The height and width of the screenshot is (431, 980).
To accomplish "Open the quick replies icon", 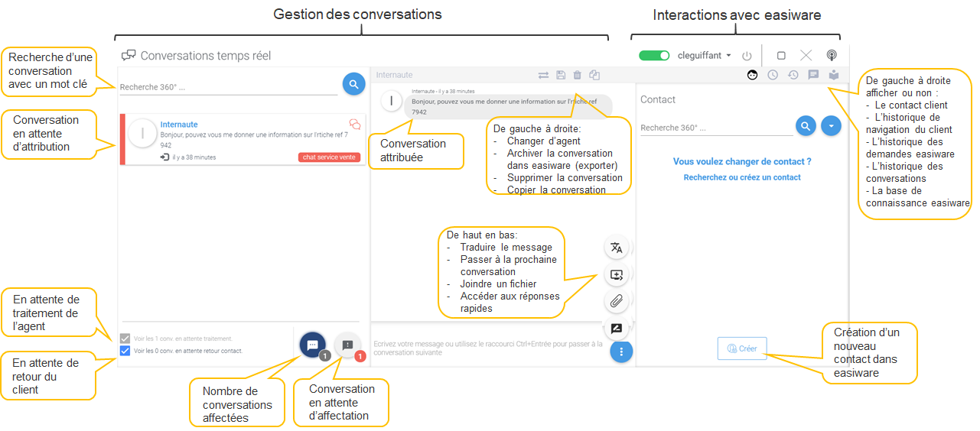I will [616, 328].
